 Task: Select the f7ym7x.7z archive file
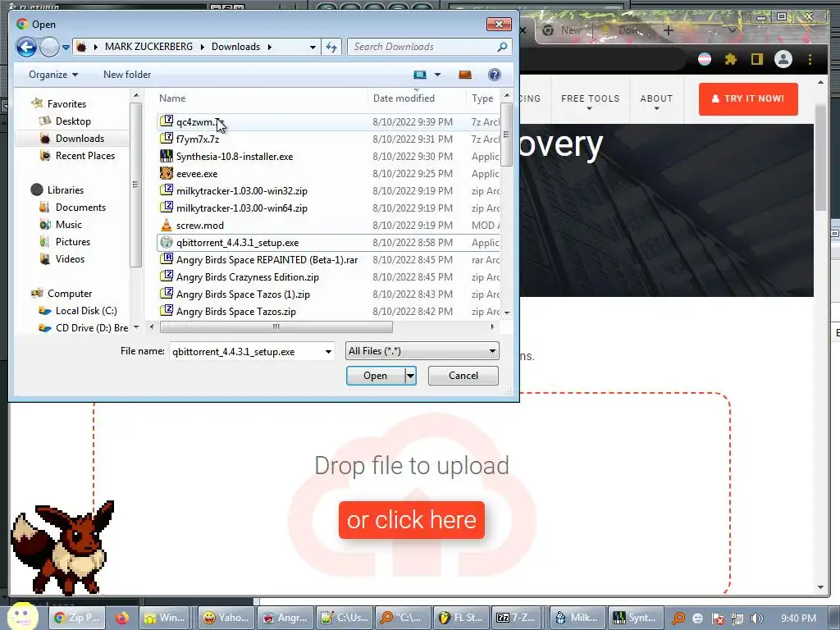click(198, 139)
